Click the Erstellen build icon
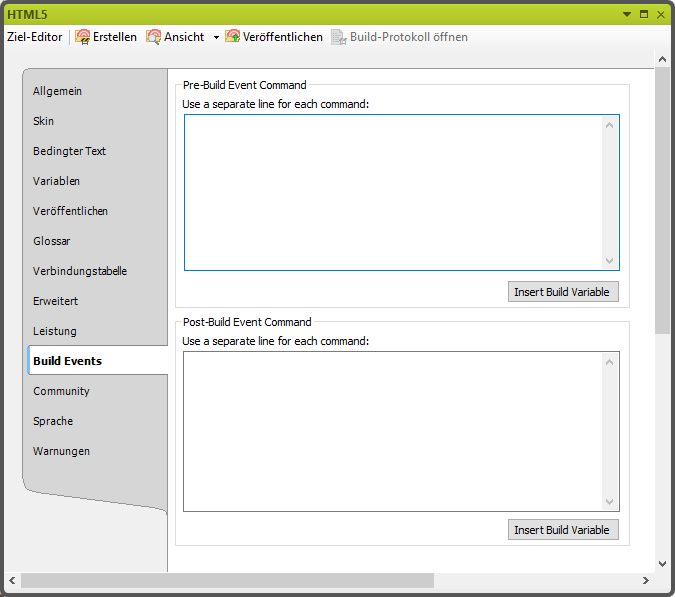The height and width of the screenshot is (597, 675). [x=83, y=37]
